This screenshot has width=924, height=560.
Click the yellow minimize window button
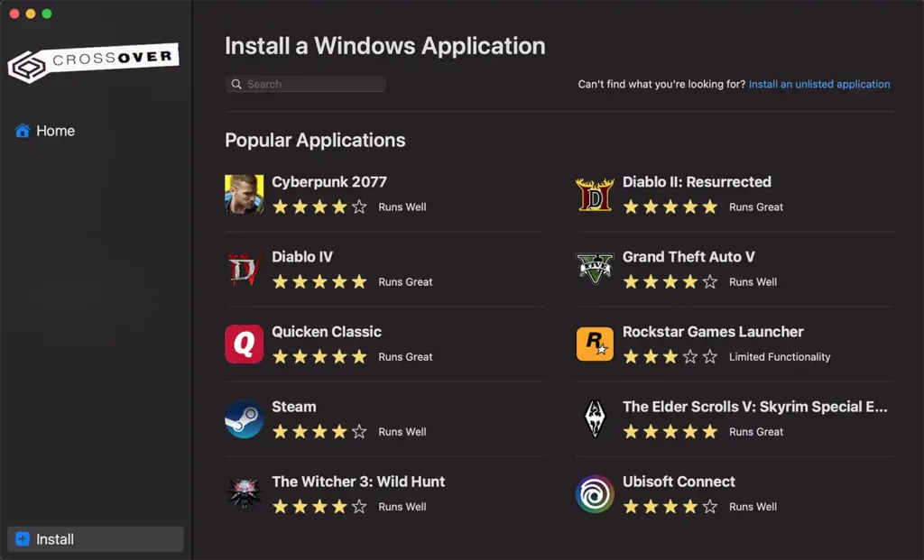click(31, 14)
